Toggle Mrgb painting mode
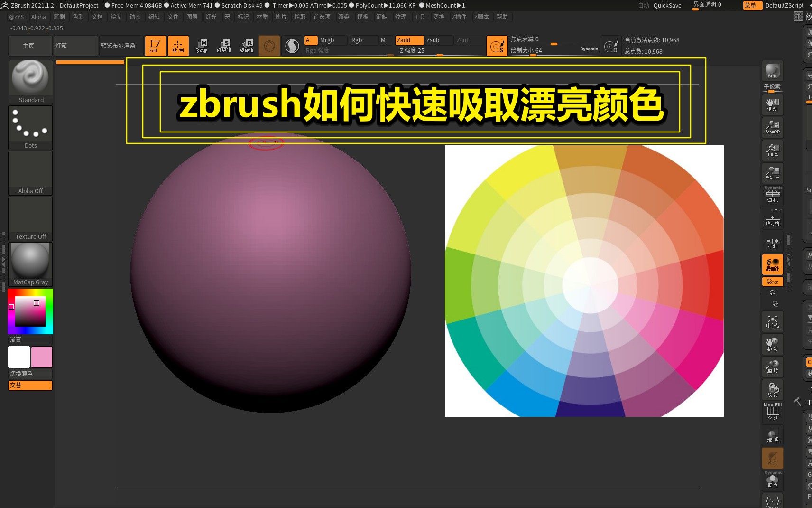The width and height of the screenshot is (812, 508). [x=327, y=40]
